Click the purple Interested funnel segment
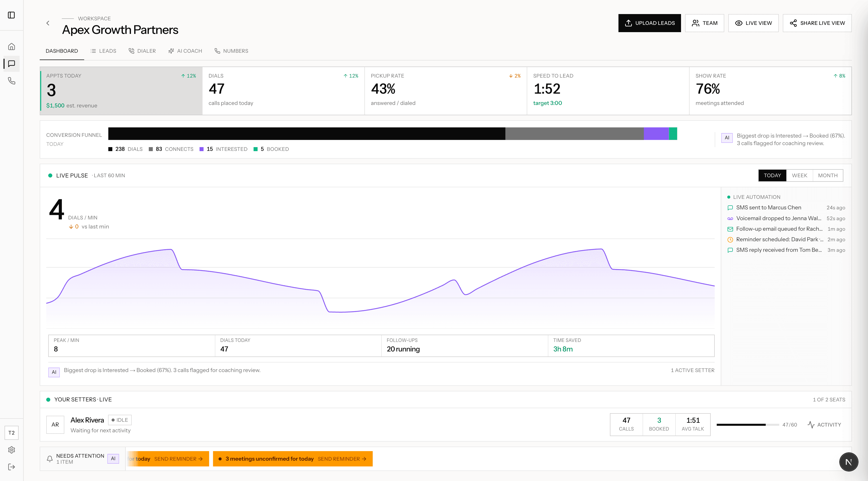 (x=656, y=134)
